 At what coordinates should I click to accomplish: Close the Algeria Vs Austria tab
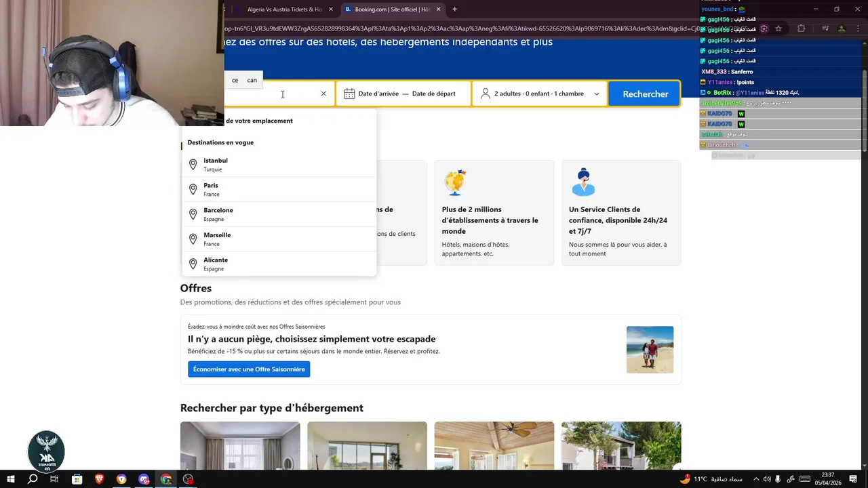[x=331, y=9]
